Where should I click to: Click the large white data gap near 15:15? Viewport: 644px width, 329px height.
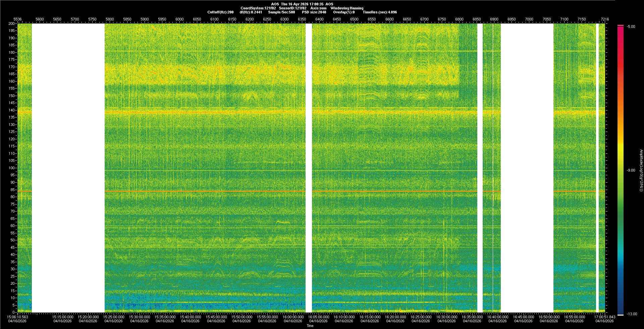click(68, 168)
